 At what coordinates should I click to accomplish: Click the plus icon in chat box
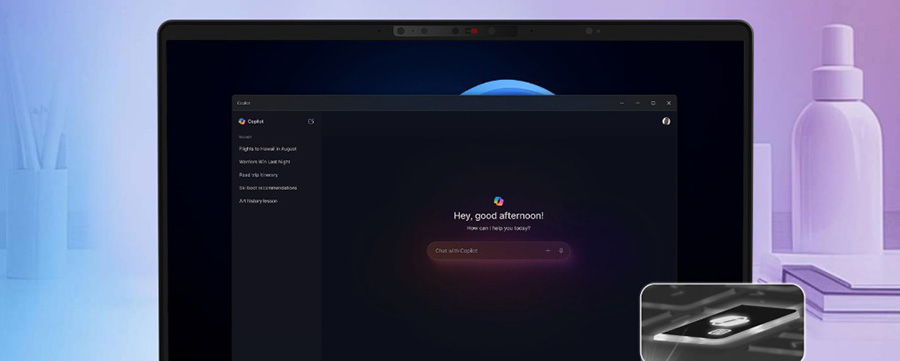(x=548, y=251)
